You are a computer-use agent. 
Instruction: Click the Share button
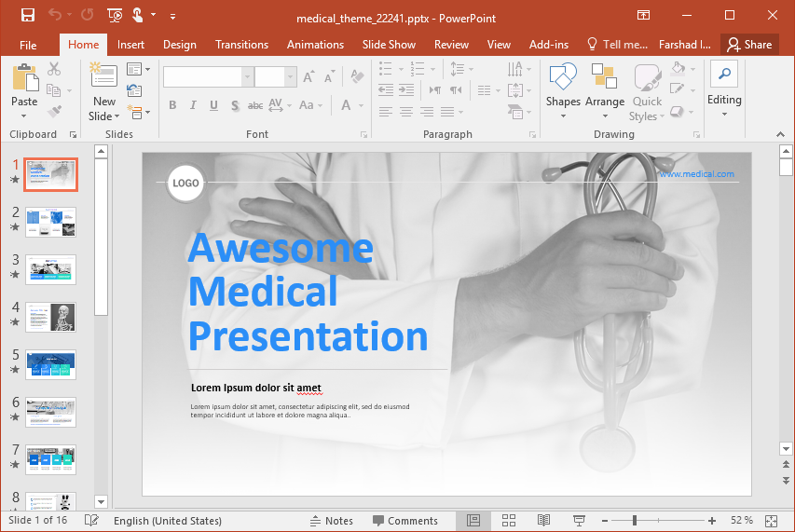coord(749,45)
